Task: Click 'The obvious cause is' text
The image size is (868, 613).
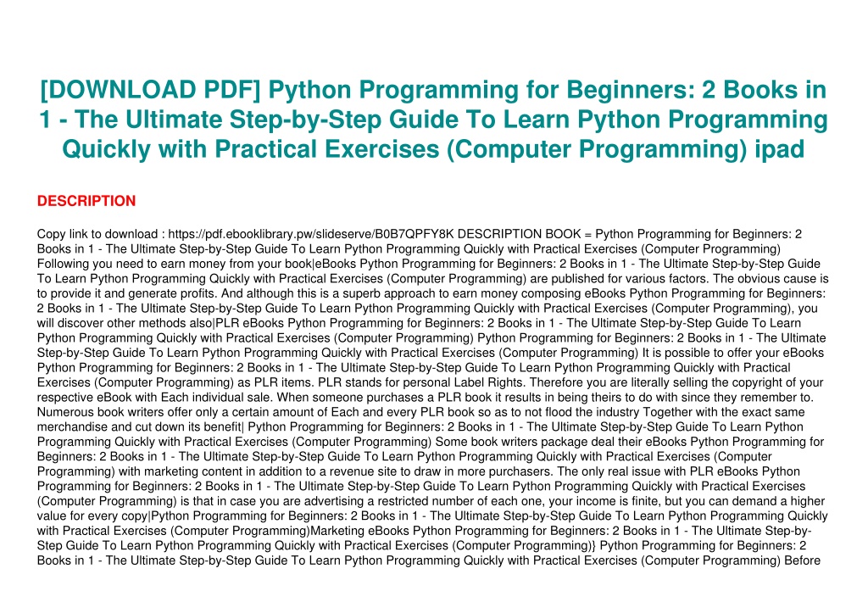Action: [x=771, y=279]
